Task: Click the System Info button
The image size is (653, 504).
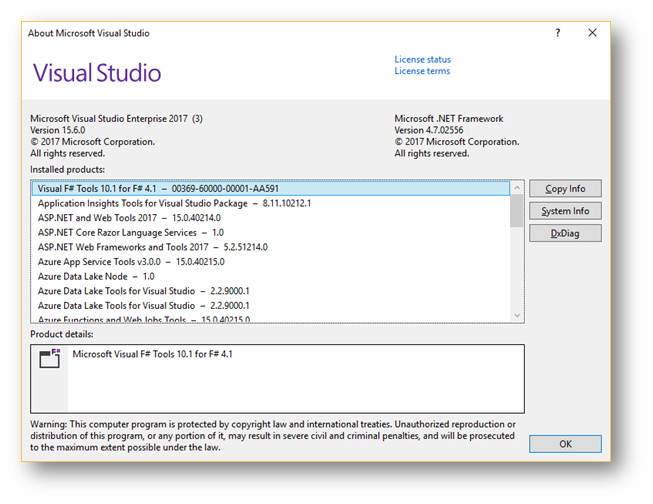Action: (x=565, y=211)
